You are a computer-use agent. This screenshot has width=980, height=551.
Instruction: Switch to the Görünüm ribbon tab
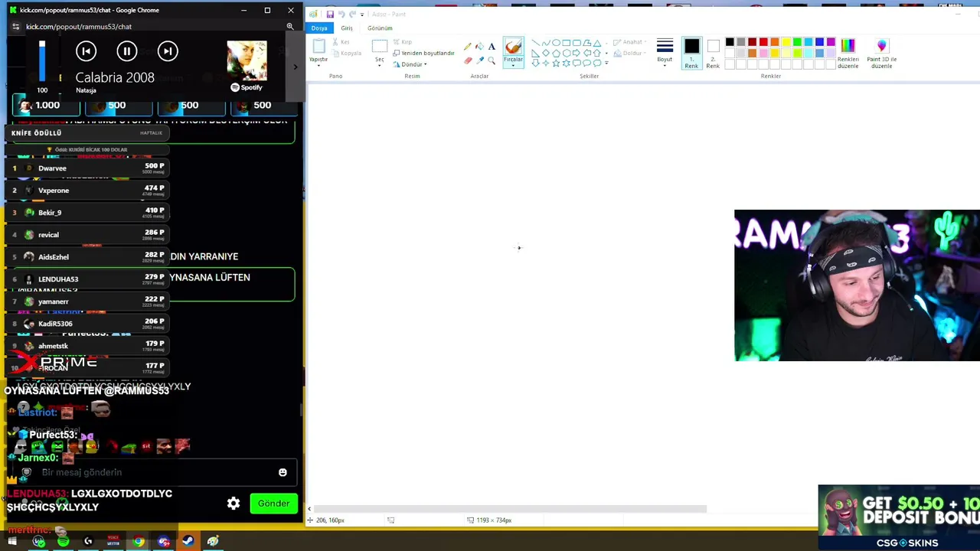click(380, 28)
